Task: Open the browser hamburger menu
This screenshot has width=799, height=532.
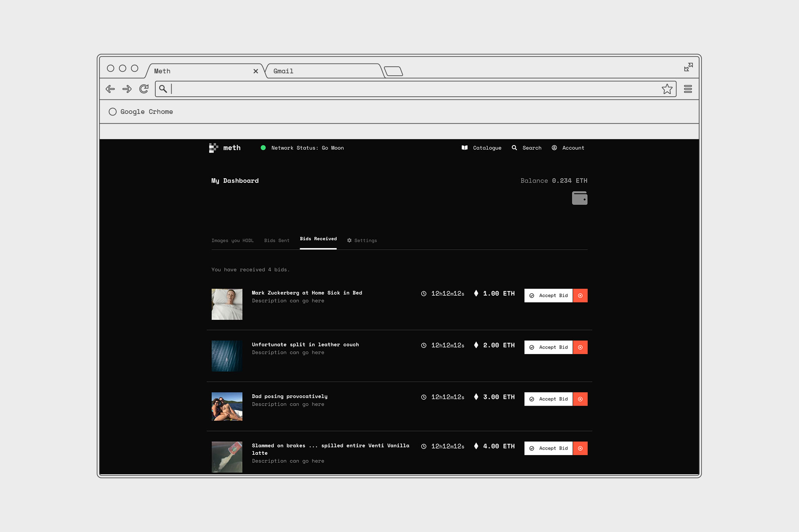Action: click(x=688, y=89)
